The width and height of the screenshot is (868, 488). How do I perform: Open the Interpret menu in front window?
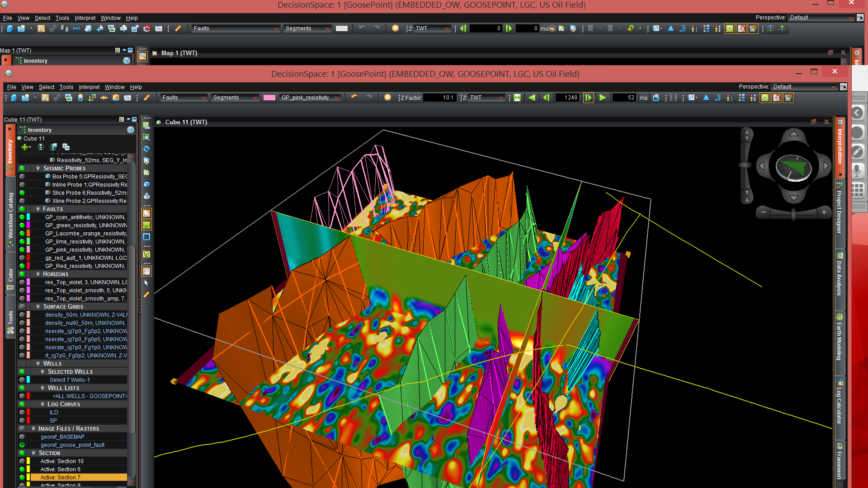(x=89, y=87)
